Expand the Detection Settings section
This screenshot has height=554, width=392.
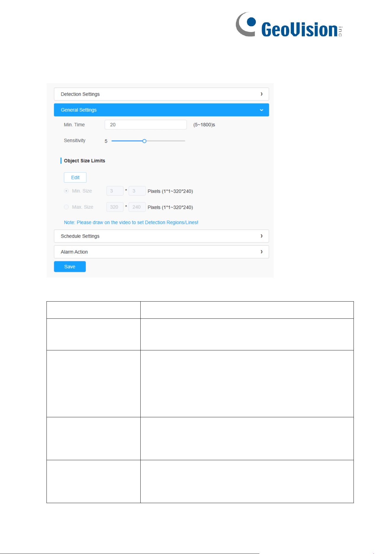[x=161, y=94]
